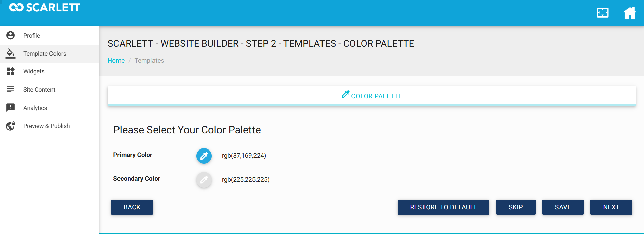Open Primary Color eyedropper picker
The height and width of the screenshot is (234, 644).
tap(204, 156)
